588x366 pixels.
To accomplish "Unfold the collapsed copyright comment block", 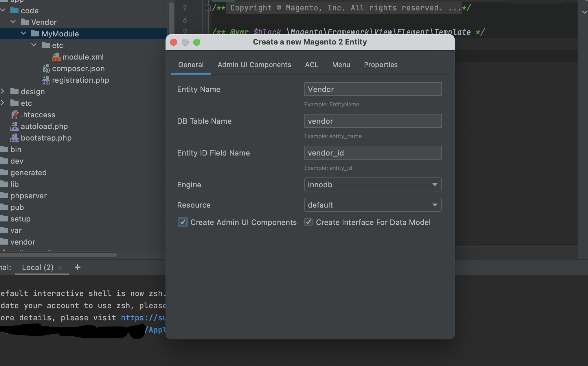I will (x=208, y=8).
